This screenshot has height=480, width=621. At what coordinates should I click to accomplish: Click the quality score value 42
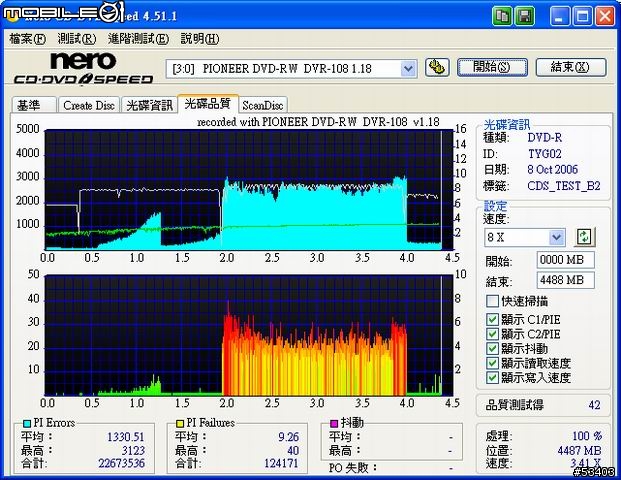pos(594,405)
